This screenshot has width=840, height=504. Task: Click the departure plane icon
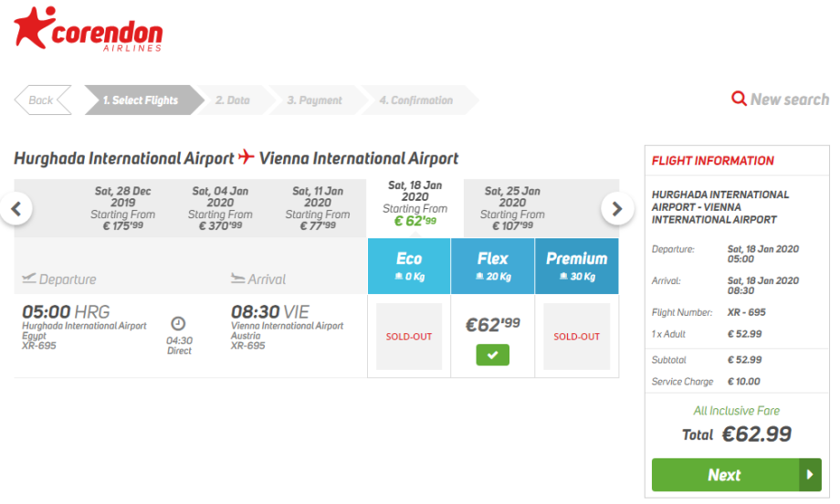(x=29, y=278)
